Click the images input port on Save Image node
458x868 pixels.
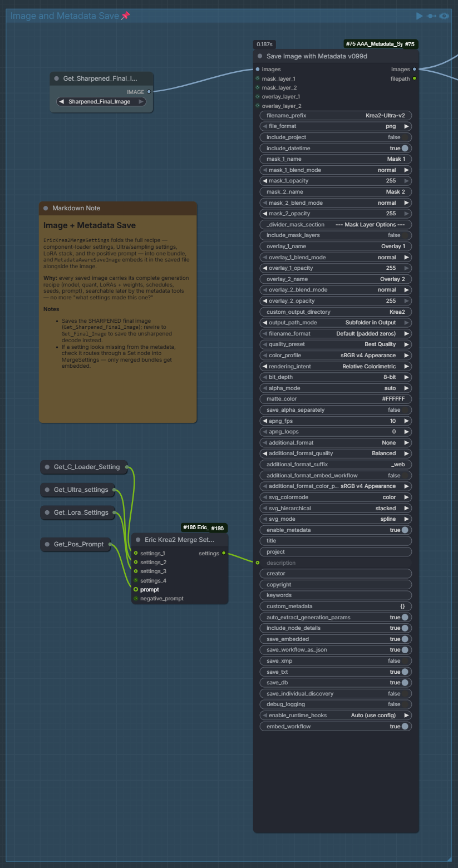click(x=257, y=70)
